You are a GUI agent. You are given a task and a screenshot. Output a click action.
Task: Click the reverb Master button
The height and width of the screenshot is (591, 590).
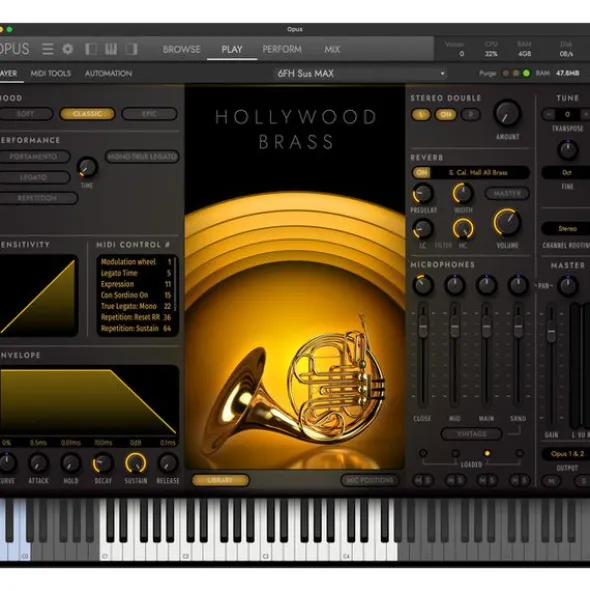[x=507, y=193]
